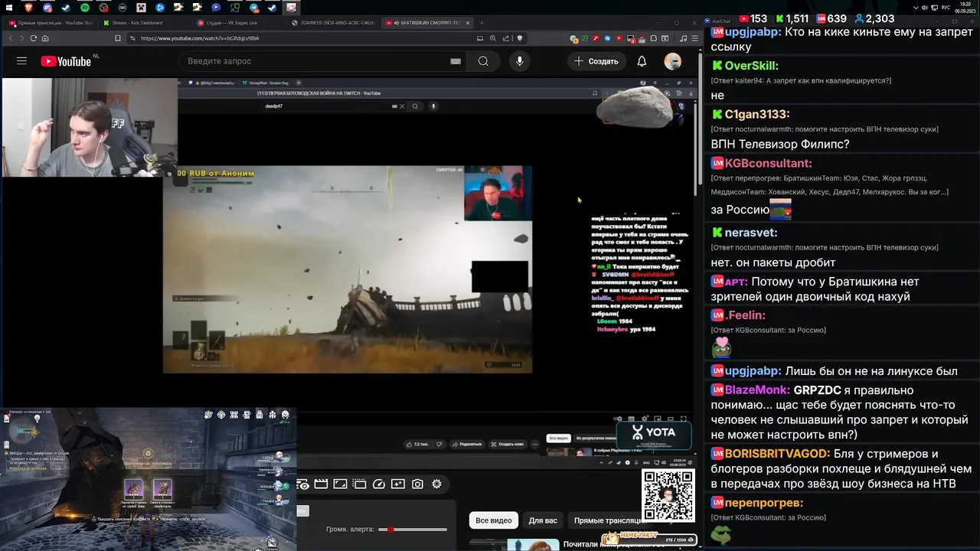Select the Для вас filter chip
The width and height of the screenshot is (980, 551).
tap(543, 520)
